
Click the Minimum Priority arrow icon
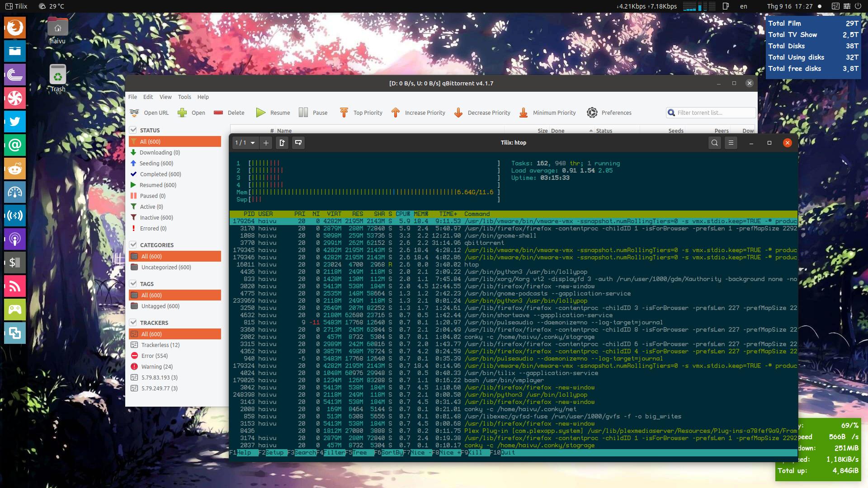(x=524, y=113)
